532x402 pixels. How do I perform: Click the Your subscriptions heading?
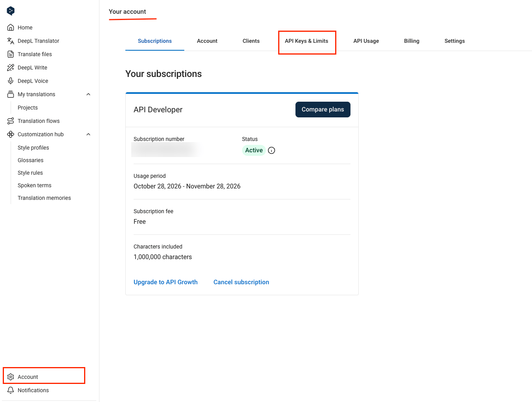point(163,74)
